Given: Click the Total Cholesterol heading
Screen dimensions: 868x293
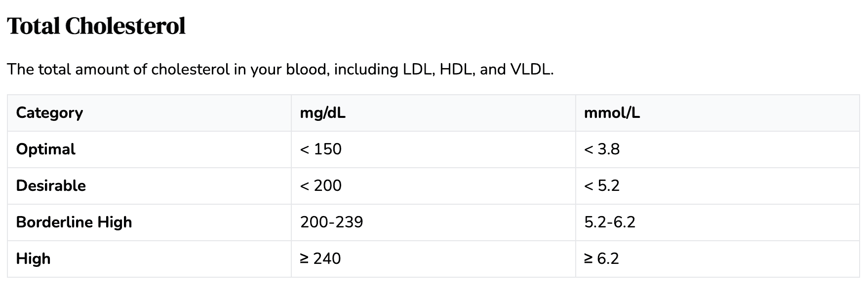Looking at the screenshot, I should 96,26.
